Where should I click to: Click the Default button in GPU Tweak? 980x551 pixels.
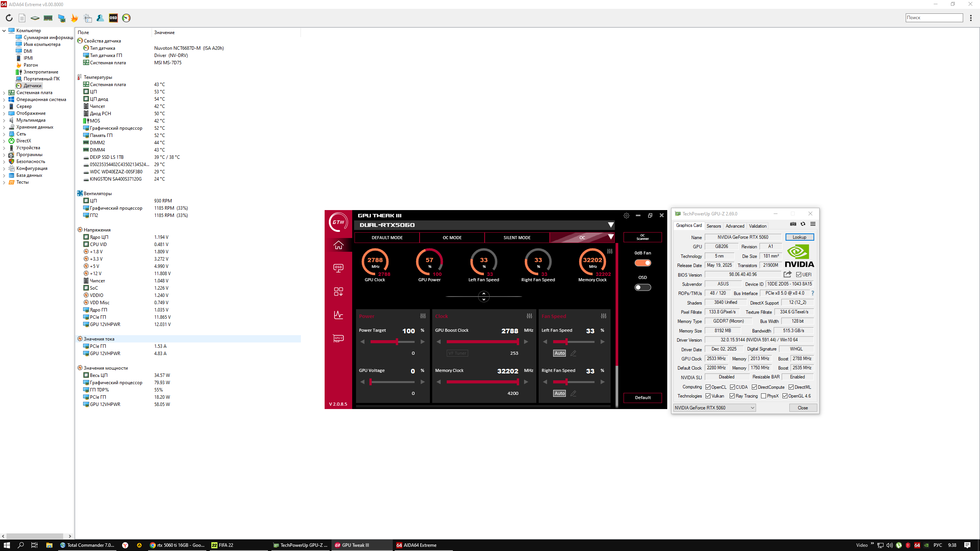pos(643,398)
